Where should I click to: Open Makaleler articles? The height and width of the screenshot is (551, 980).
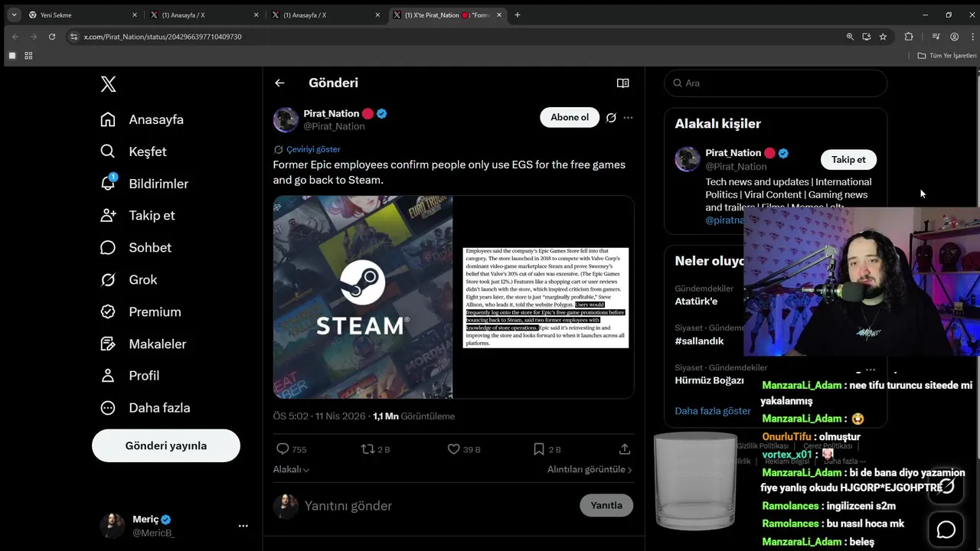[143, 344]
